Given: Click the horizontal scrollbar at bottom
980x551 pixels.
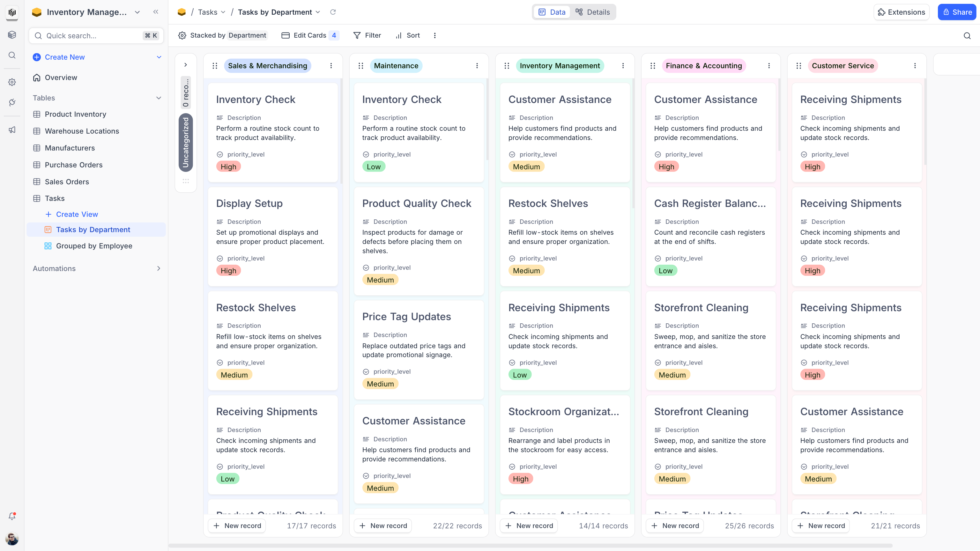Looking at the screenshot, I should tap(530, 546).
